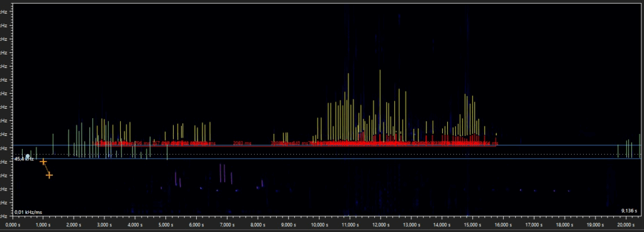The image size is (644, 232).
Task: Click the 0,01 kHz/ms slope readout
Action: (x=28, y=213)
